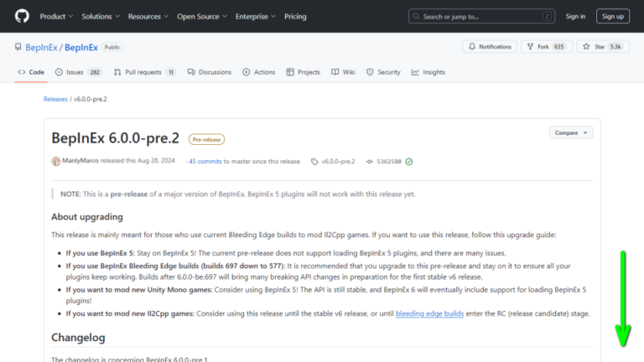The image size is (644, 362).
Task: Expand the Solutions menu
Action: coord(100,16)
